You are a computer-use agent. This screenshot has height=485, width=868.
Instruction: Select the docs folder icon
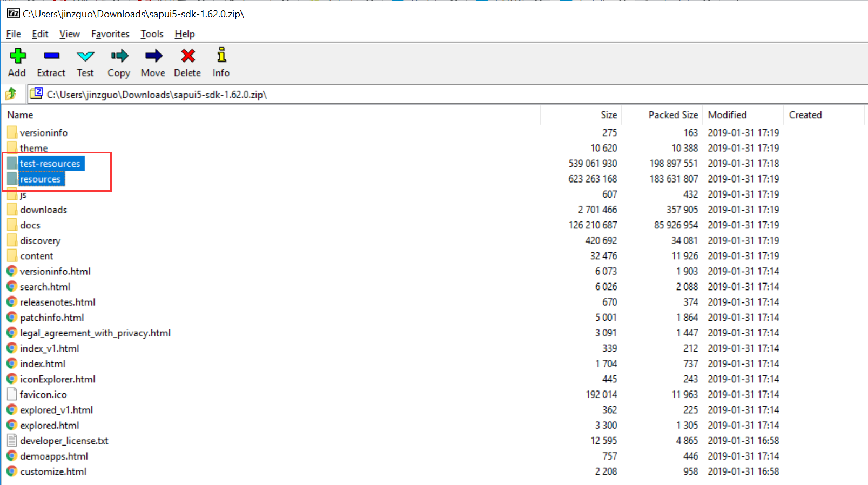[x=12, y=225]
